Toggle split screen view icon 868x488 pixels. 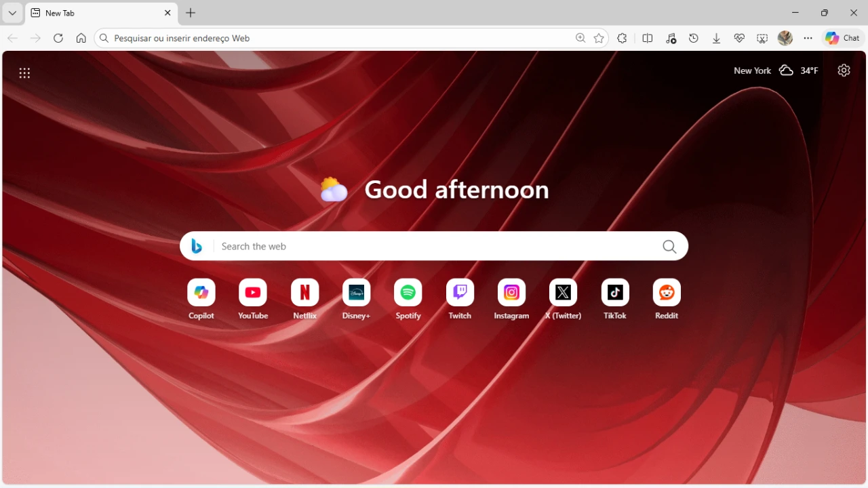(648, 39)
